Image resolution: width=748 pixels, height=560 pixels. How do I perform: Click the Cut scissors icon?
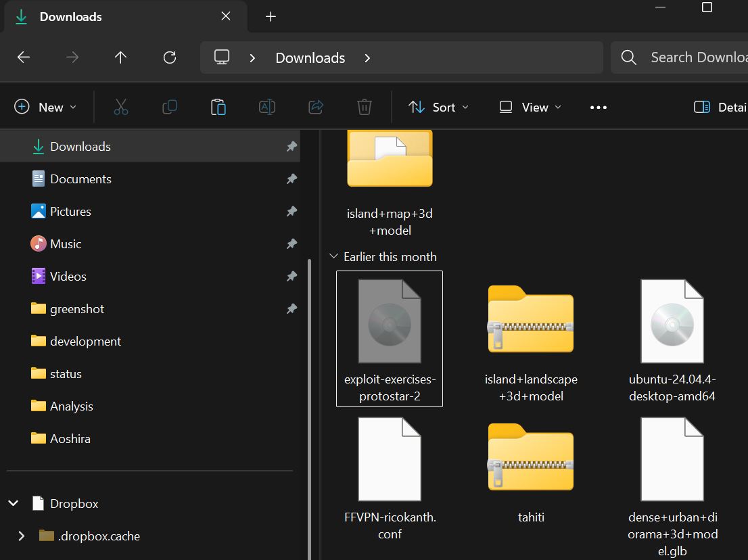[x=120, y=107]
